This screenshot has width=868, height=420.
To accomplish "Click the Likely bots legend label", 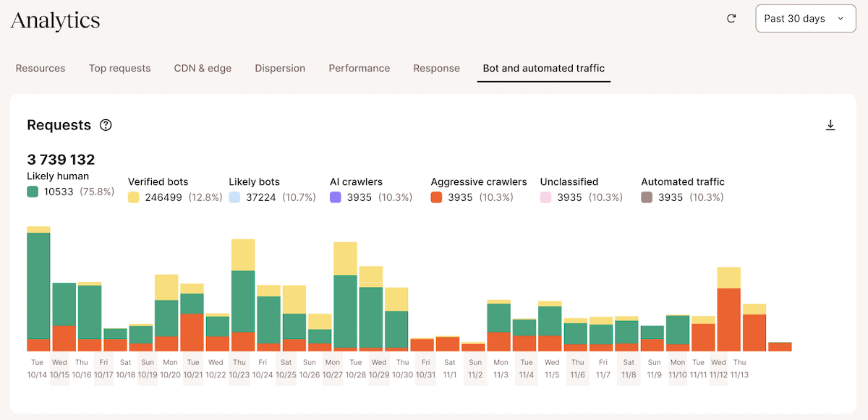I will point(254,182).
